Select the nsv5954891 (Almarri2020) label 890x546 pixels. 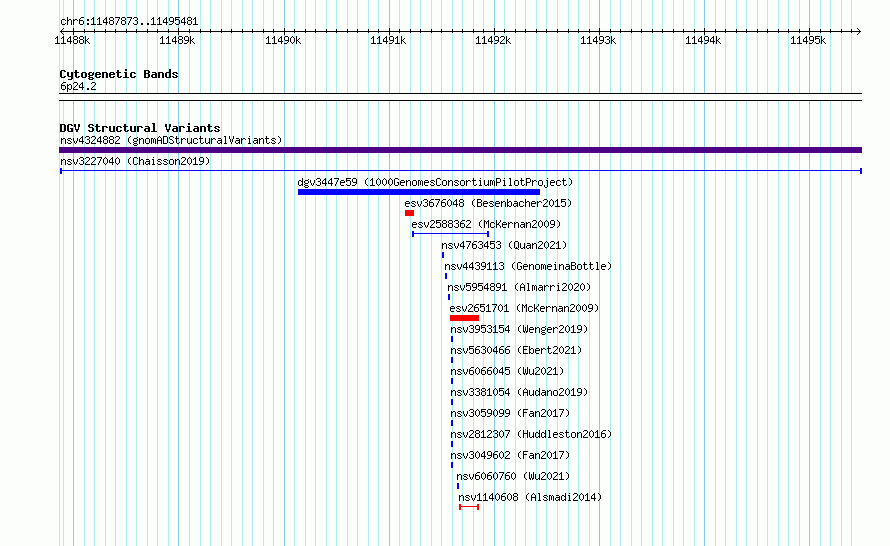coord(519,287)
